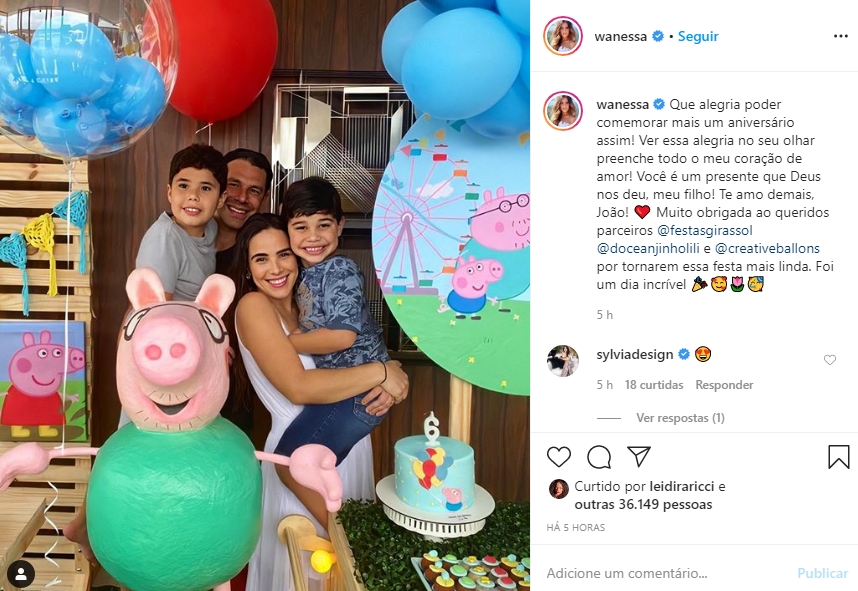Open the @creativeballons mention link

pos(767,248)
